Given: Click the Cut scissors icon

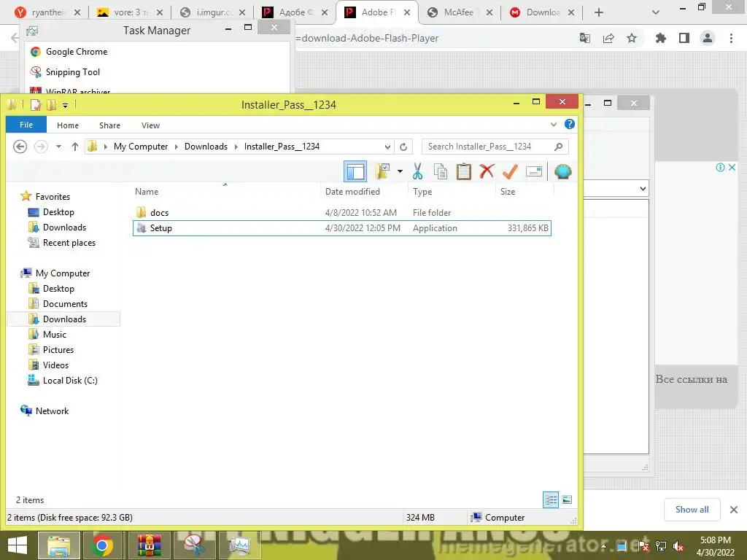Looking at the screenshot, I should (x=418, y=171).
